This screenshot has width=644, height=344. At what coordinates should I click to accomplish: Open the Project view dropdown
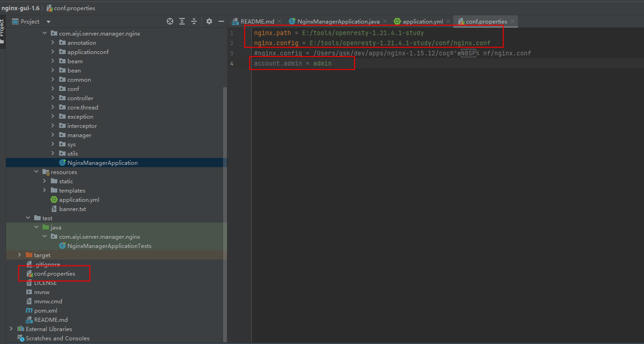(x=49, y=22)
